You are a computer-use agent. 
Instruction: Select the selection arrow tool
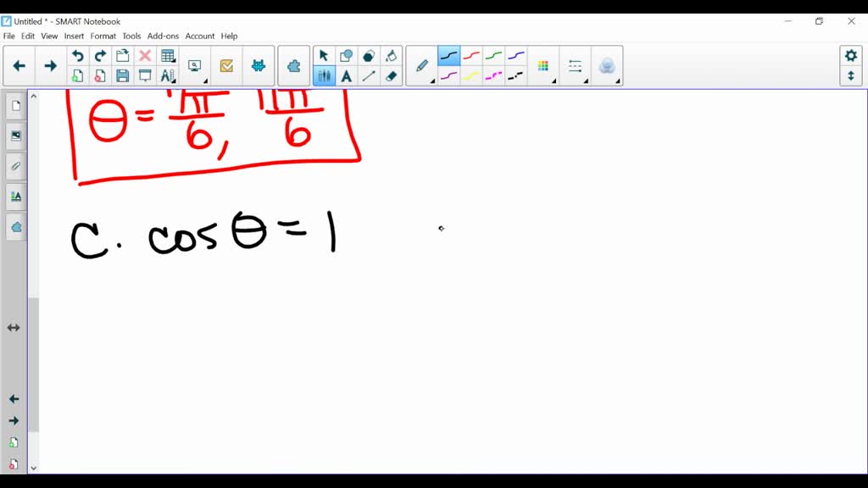(x=324, y=54)
